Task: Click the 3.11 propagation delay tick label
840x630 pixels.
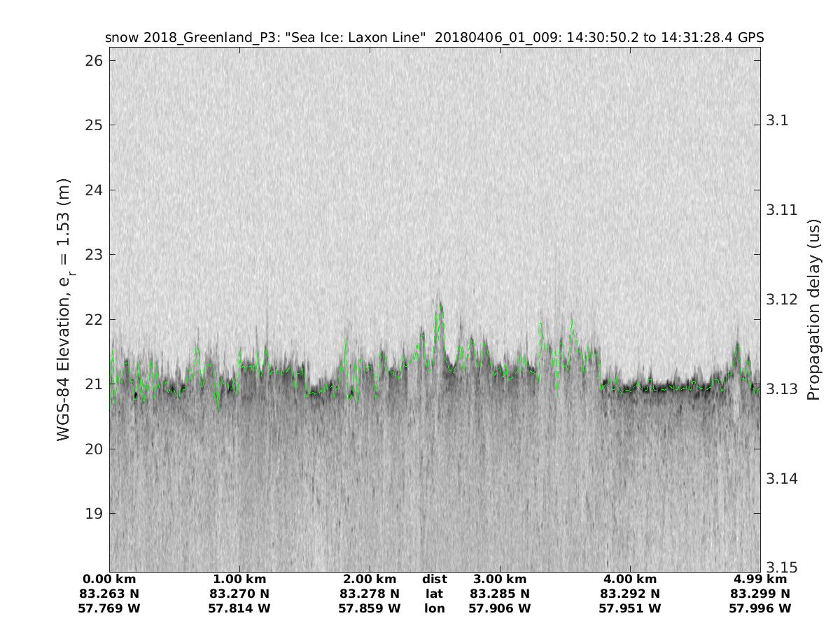Action: tap(781, 210)
